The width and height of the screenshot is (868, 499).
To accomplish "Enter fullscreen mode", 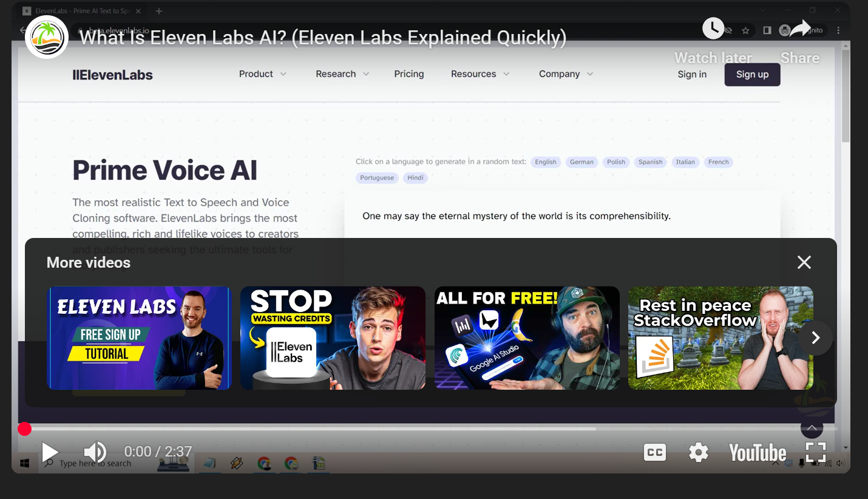I will 816,452.
